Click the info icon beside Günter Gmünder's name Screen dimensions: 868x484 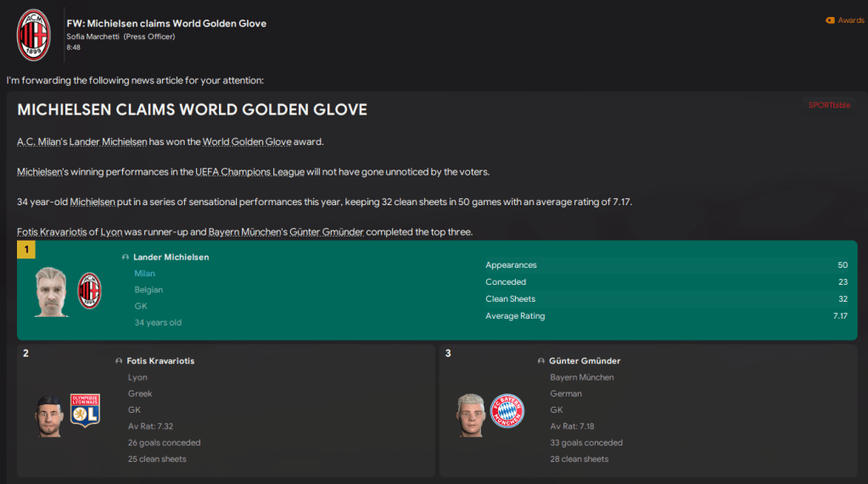[x=541, y=361]
